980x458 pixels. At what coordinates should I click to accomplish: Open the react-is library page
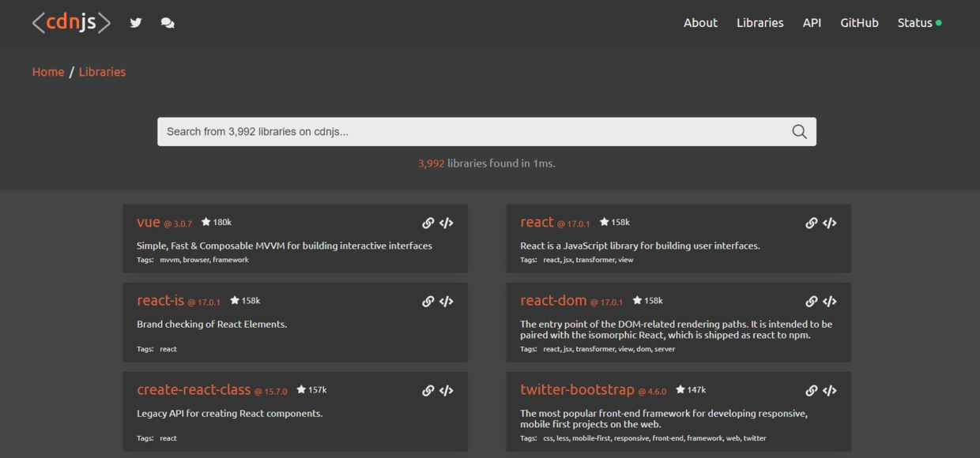click(160, 301)
